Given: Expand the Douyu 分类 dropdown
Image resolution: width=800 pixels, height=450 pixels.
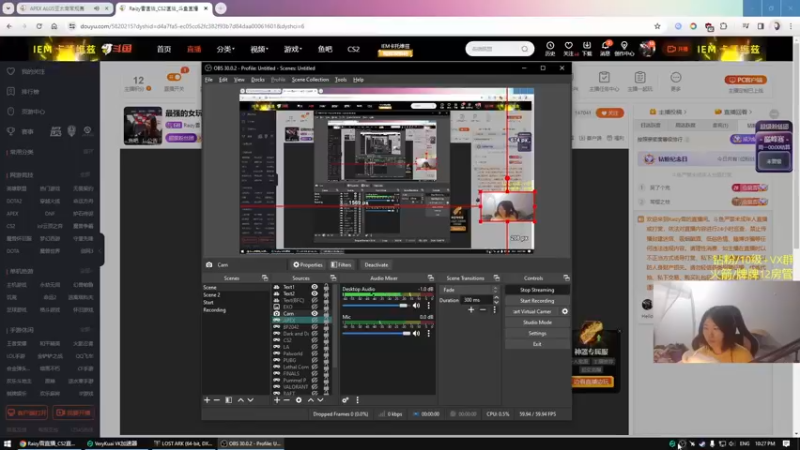Looking at the screenshot, I should 226,49.
